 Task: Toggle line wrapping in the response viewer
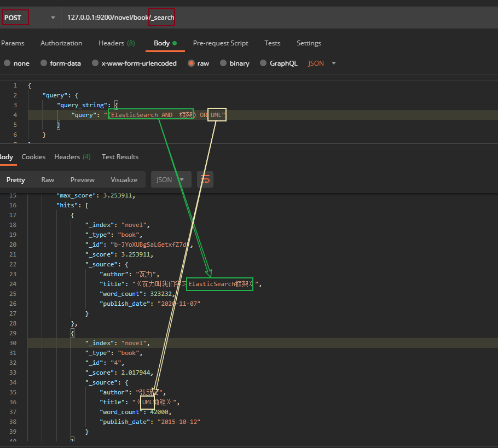coord(205,179)
